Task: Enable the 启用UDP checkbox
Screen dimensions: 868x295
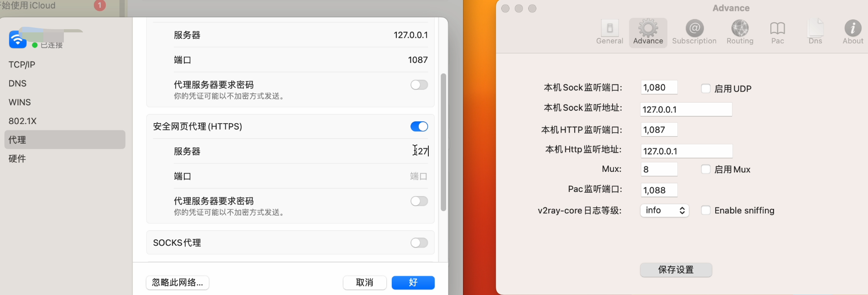Action: (x=706, y=88)
